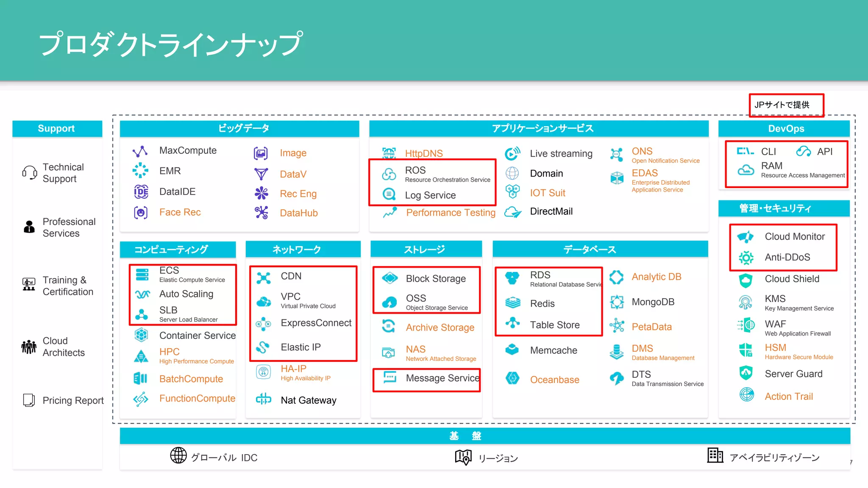Click the DataHub icon
The height and width of the screenshot is (488, 868).
(262, 213)
